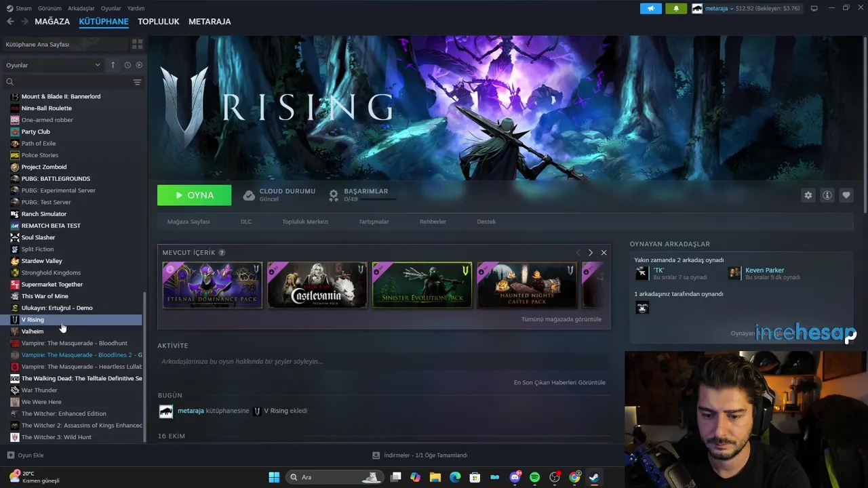The image size is (868, 488).
Task: Switch to the MAĞAZA tab
Action: point(52,22)
